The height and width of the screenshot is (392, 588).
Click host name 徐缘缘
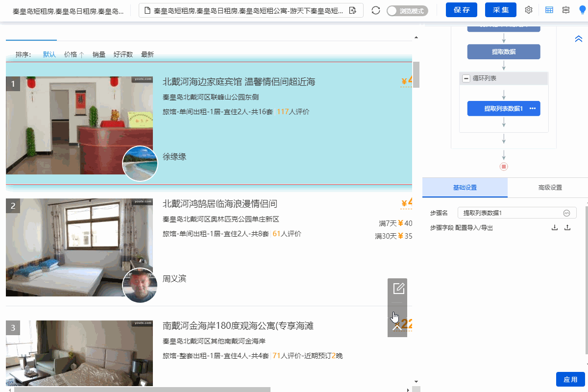[x=174, y=157]
